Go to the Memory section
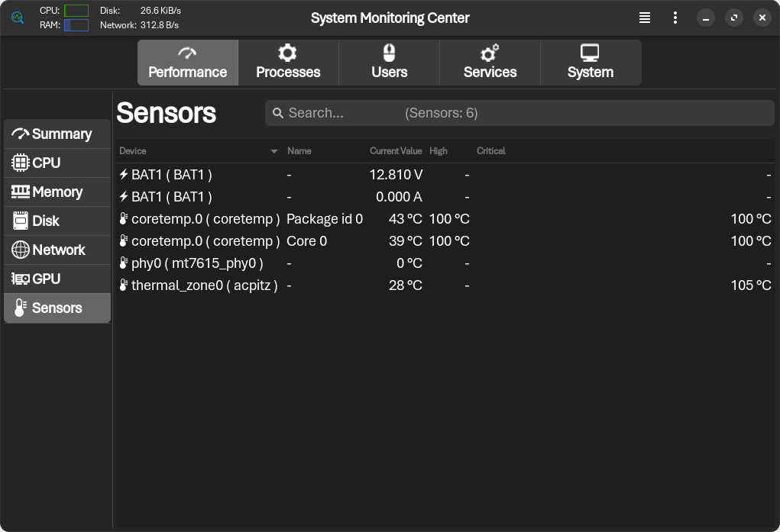The image size is (780, 532). pyautogui.click(x=57, y=192)
